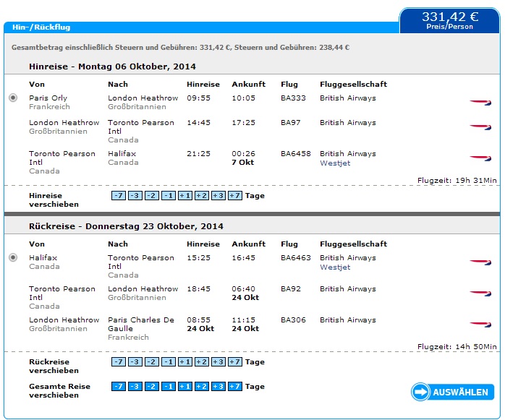Select the Paris Orly outbound flight radio button

(13, 98)
